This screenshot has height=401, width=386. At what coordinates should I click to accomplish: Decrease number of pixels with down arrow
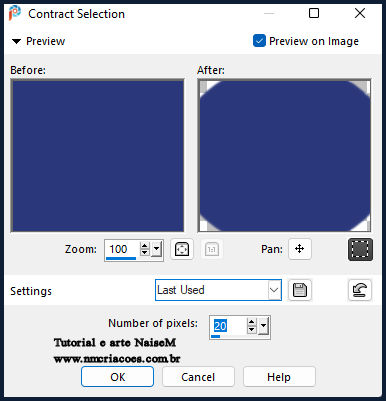252,330
